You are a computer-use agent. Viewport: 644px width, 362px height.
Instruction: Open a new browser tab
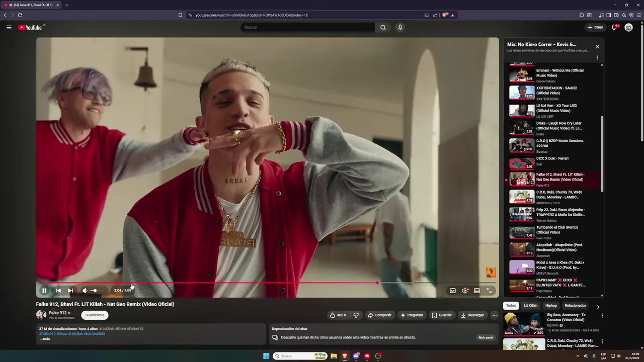pyautogui.click(x=66, y=5)
